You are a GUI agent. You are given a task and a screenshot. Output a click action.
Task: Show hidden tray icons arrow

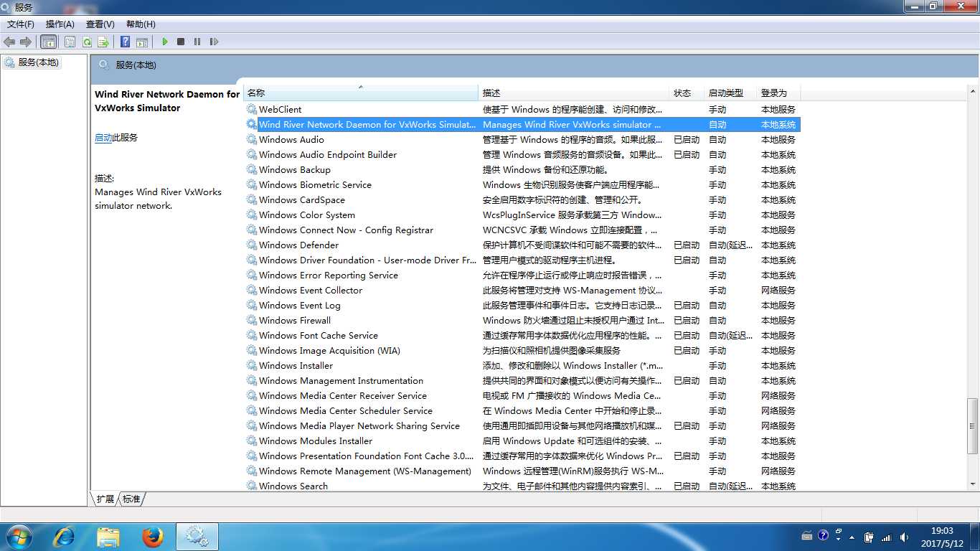pyautogui.click(x=852, y=537)
